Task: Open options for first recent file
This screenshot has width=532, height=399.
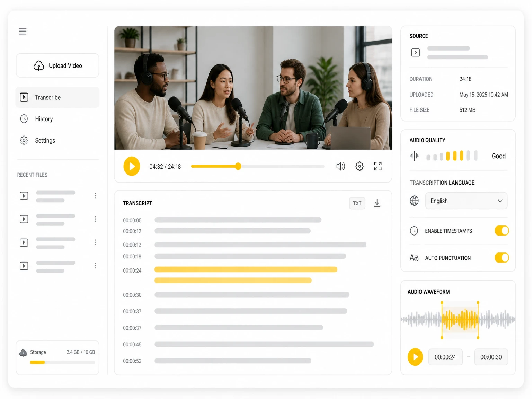Action: 95,196
